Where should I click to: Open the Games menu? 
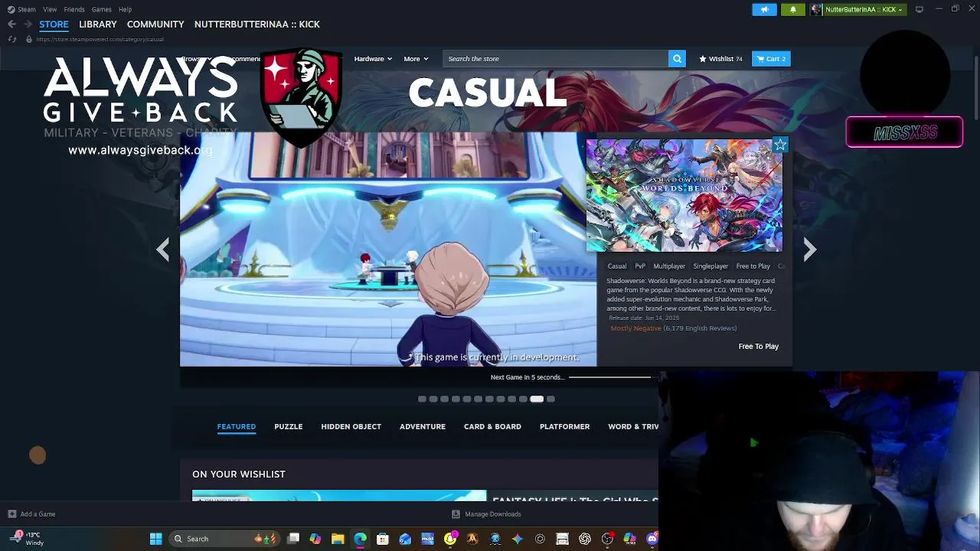coord(101,9)
